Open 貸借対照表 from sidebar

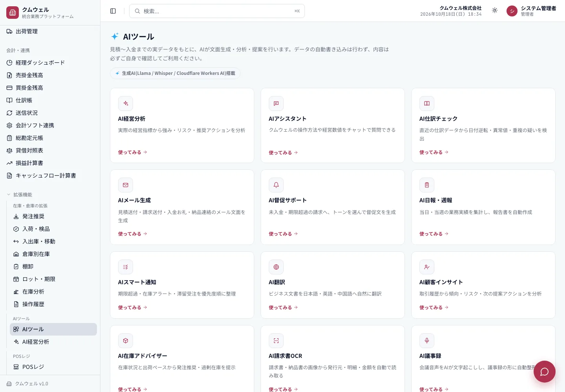tap(50, 151)
